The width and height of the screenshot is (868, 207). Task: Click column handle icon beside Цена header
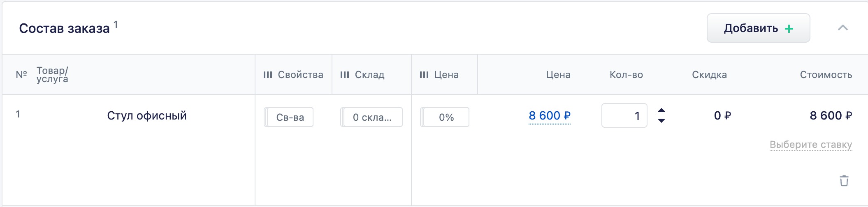click(424, 75)
